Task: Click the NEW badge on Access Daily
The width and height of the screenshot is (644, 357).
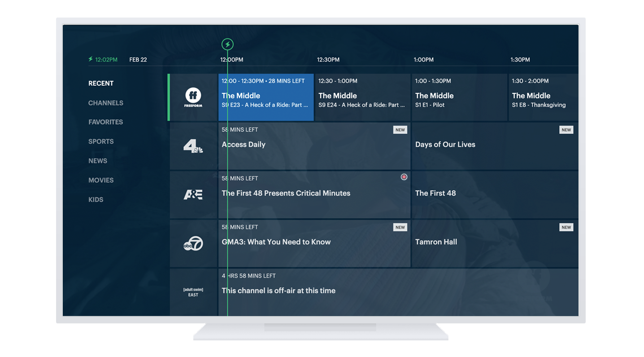Action: [x=400, y=130]
